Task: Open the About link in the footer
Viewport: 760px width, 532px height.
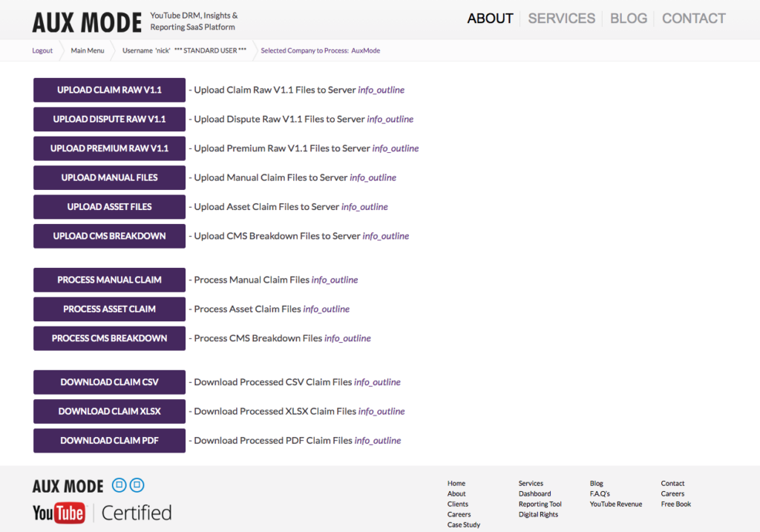Action: pos(456,493)
